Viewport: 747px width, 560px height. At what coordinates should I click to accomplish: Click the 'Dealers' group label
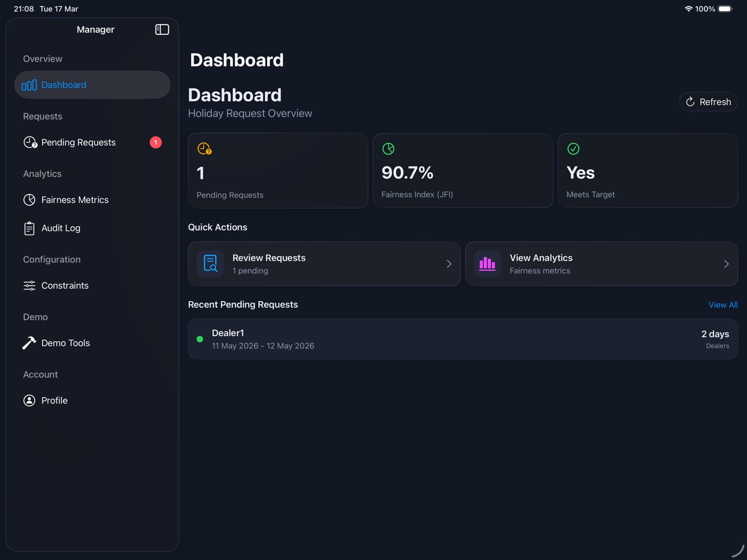coord(718,346)
